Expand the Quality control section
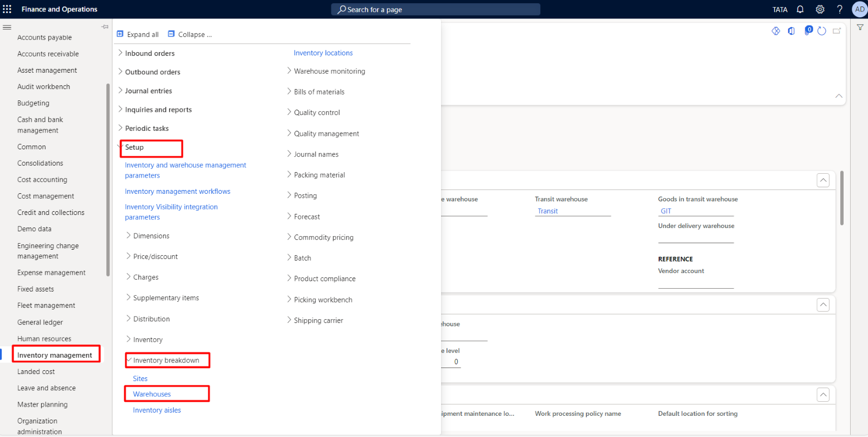This screenshot has height=437, width=868. coord(317,112)
